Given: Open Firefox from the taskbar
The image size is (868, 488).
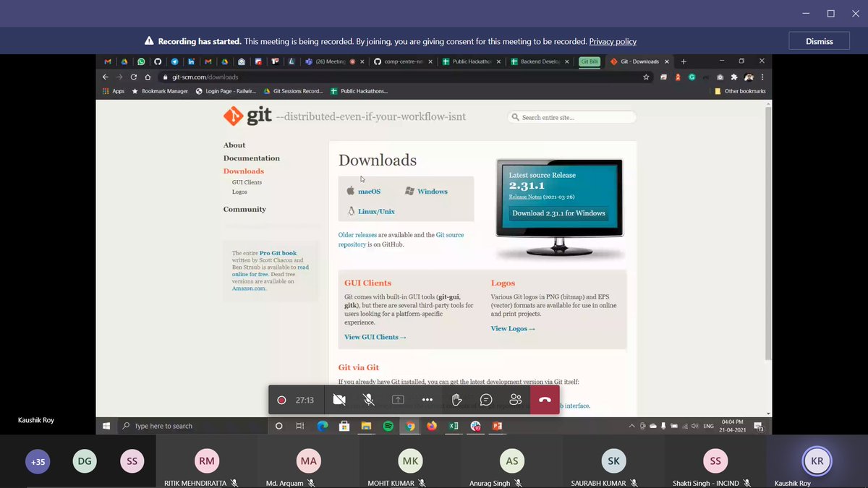Looking at the screenshot, I should point(432,426).
